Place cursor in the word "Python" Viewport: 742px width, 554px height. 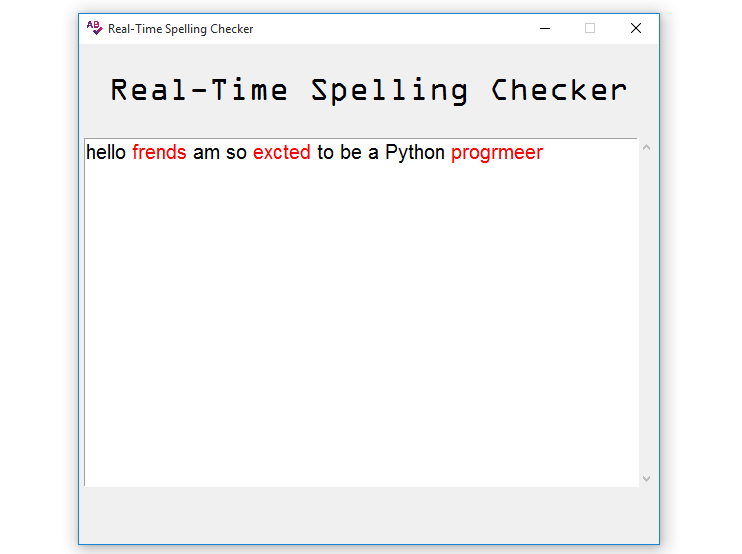pos(414,153)
